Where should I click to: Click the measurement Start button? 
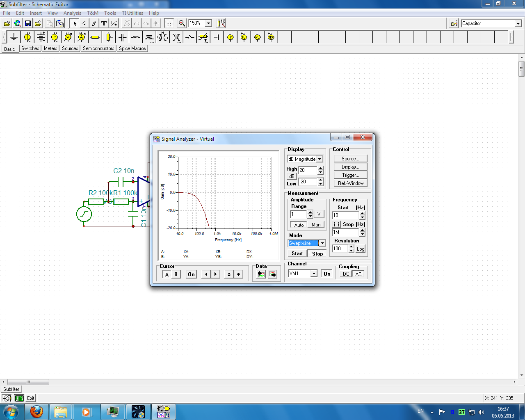[297, 253]
